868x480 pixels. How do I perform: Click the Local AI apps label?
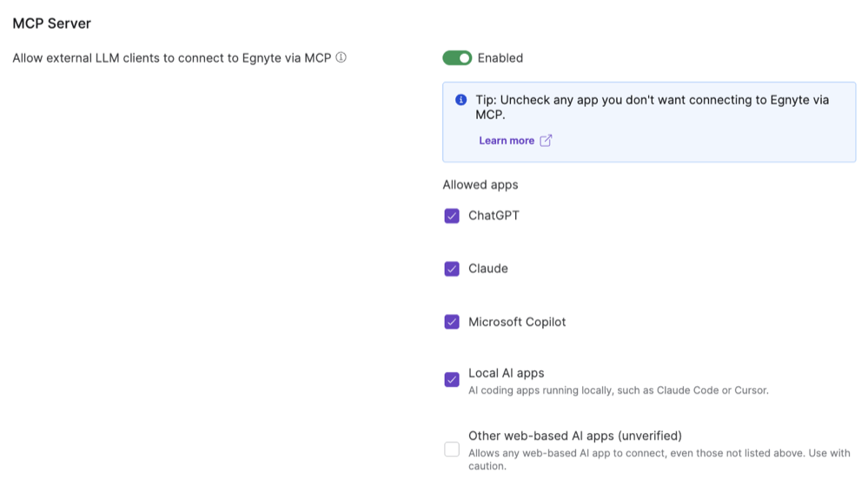(x=506, y=373)
